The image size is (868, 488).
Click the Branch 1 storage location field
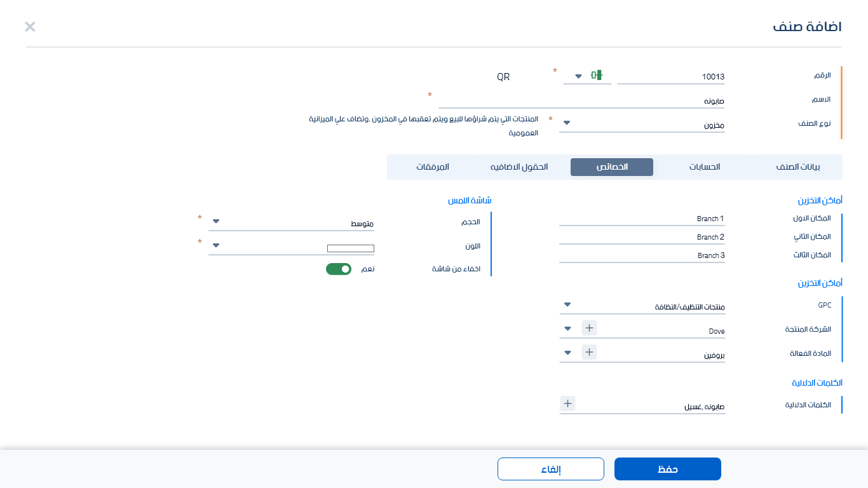(x=642, y=219)
